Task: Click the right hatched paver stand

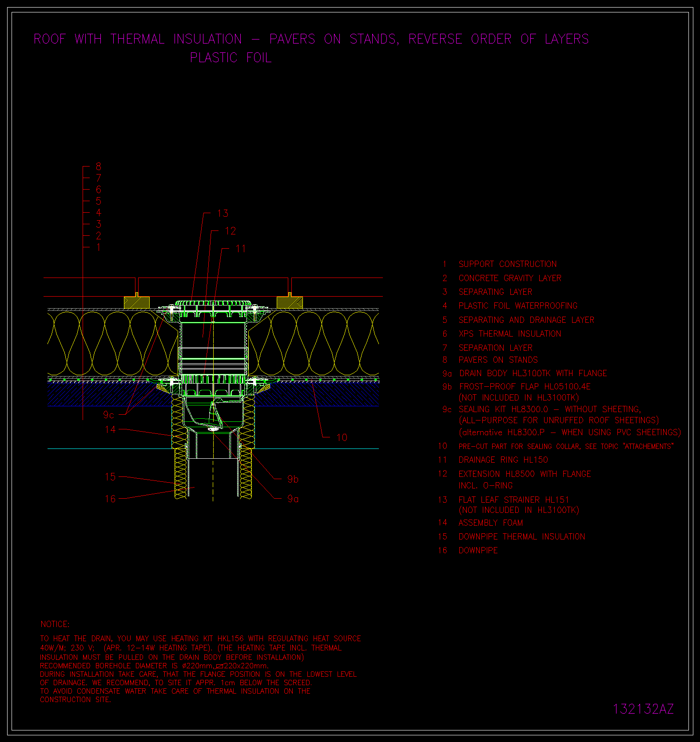Action: [x=290, y=302]
